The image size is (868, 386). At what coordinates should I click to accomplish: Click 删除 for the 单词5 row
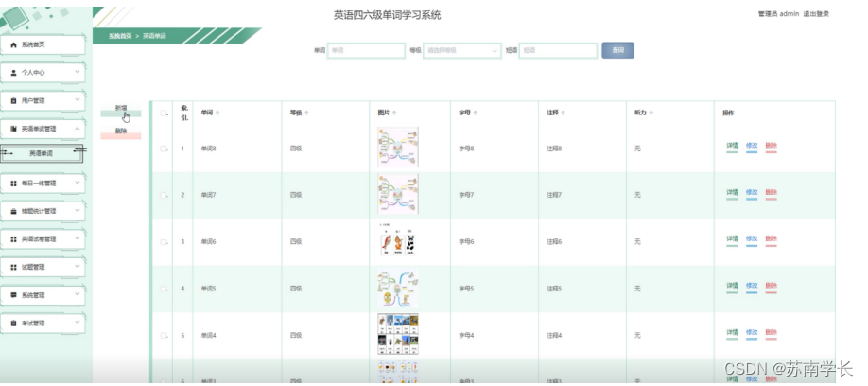click(772, 287)
